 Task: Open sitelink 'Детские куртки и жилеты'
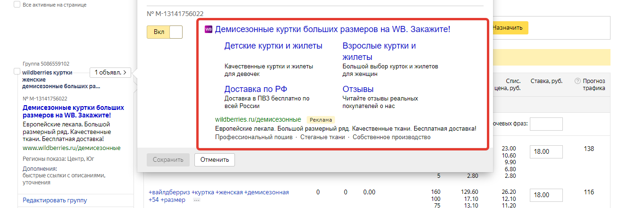tap(273, 46)
